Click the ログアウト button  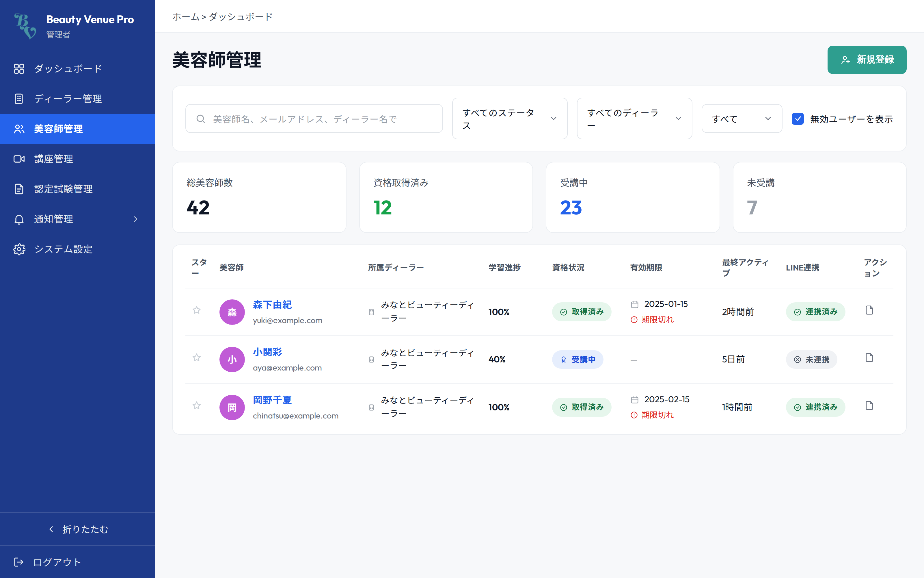[x=77, y=562]
